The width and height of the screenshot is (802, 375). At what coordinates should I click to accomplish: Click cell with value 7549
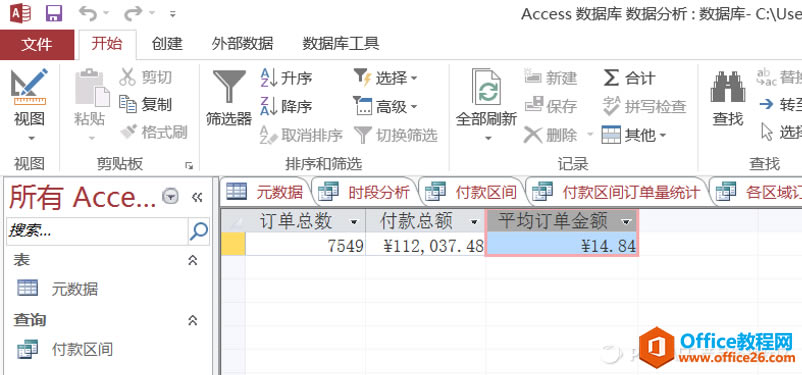tap(305, 246)
